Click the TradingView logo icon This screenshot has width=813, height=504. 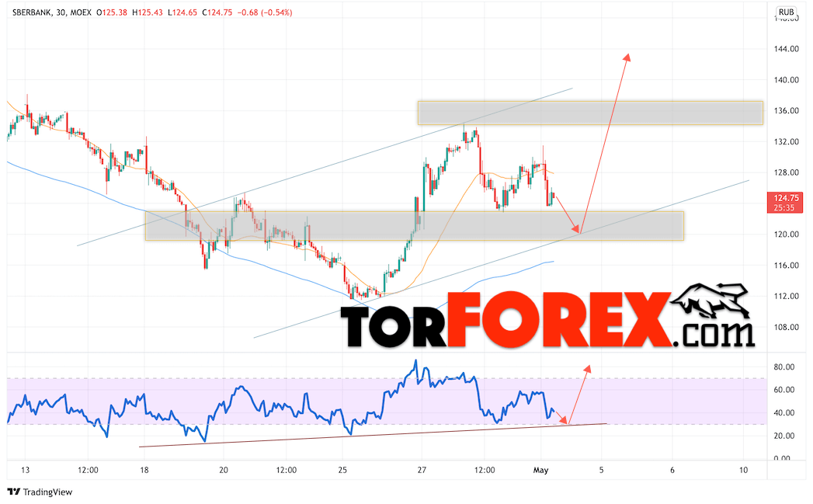pos(13,492)
